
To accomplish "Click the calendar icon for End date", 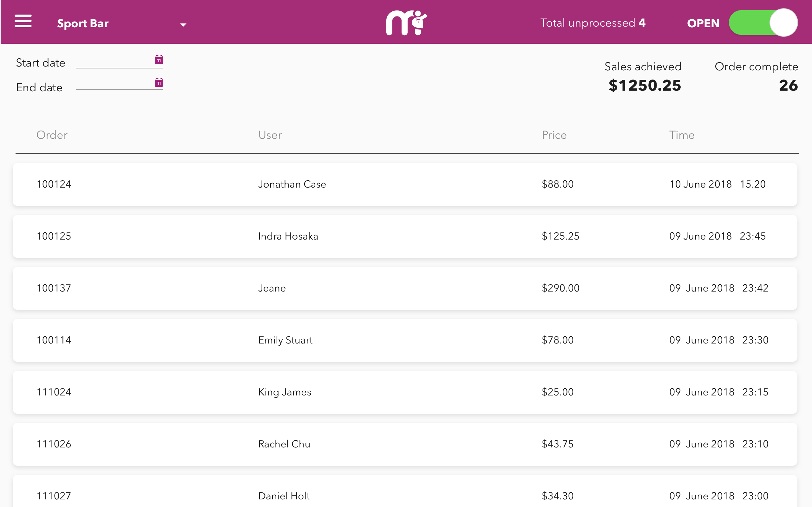I will (x=159, y=82).
